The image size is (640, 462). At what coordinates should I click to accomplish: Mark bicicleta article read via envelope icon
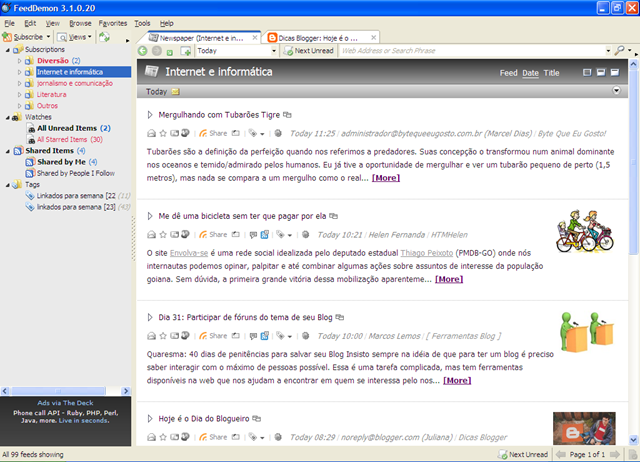pyautogui.click(x=151, y=234)
